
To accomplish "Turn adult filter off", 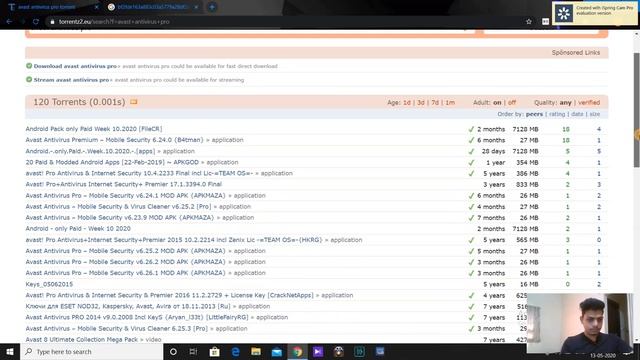I will coord(512,102).
